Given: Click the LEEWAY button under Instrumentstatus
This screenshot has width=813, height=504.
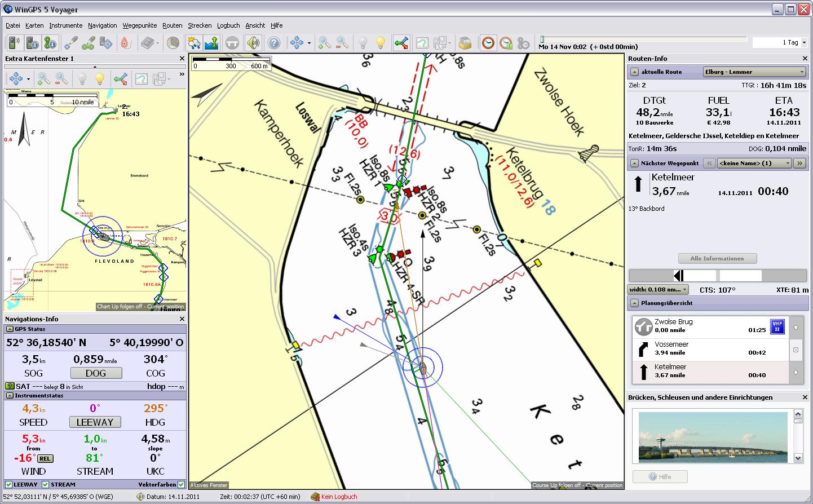Looking at the screenshot, I should coord(95,422).
